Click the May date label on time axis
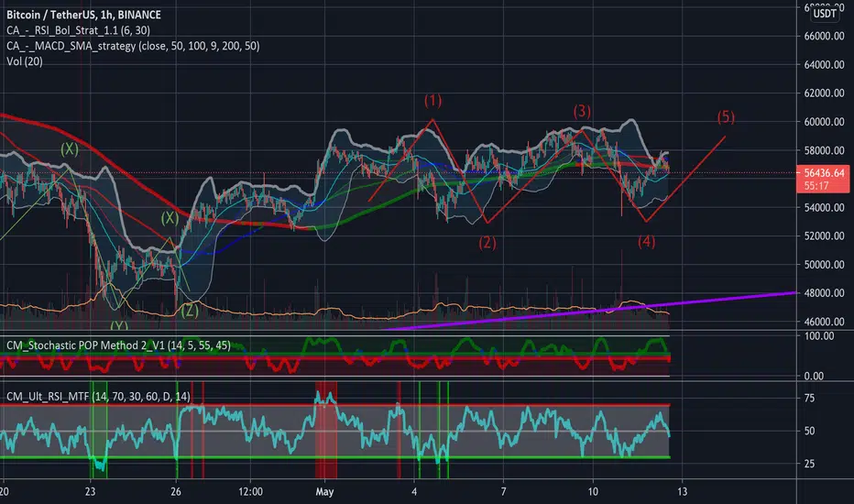 click(x=324, y=491)
